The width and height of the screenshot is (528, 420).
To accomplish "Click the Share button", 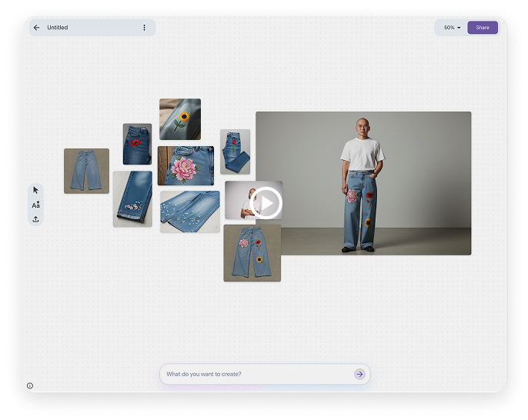I will 482,28.
